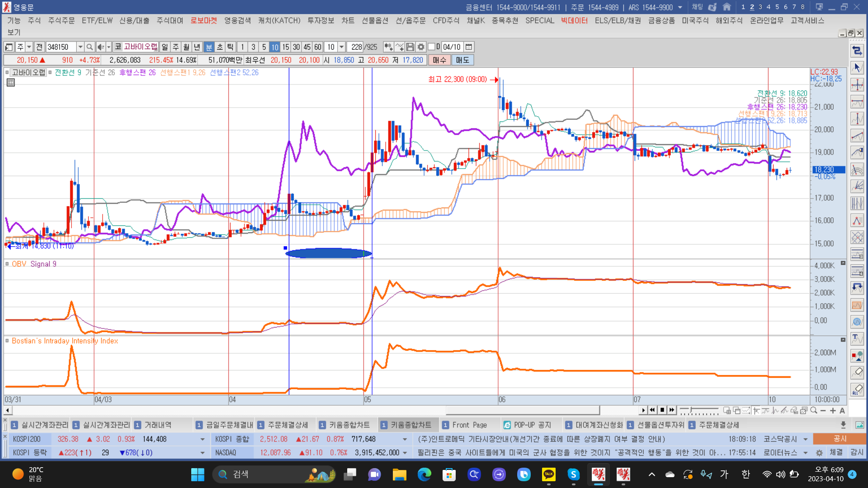Image resolution: width=868 pixels, height=488 pixels.
Task: Open the 코스닥공시 news source dropdown
Action: pyautogui.click(x=805, y=439)
